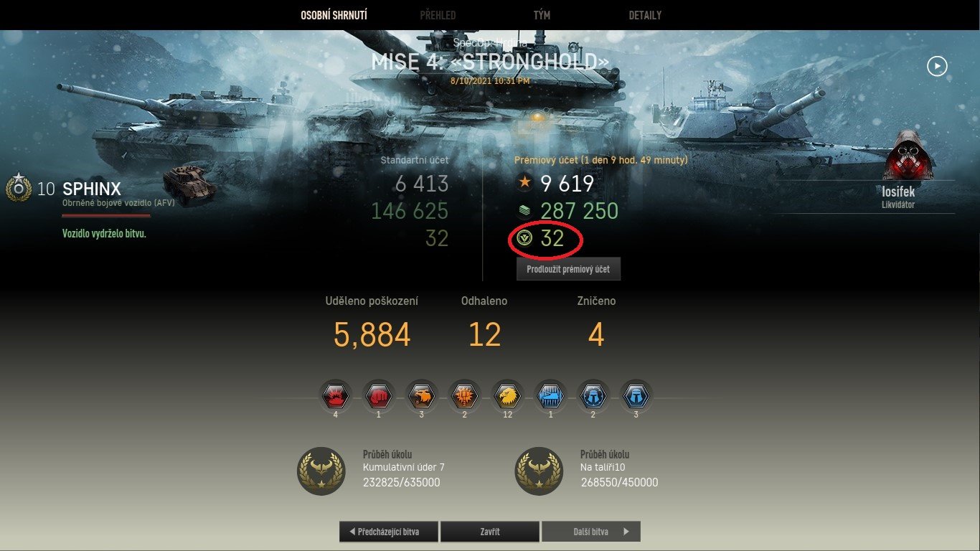Click the red explosion medal badge
The width and height of the screenshot is (980, 551).
[x=335, y=395]
